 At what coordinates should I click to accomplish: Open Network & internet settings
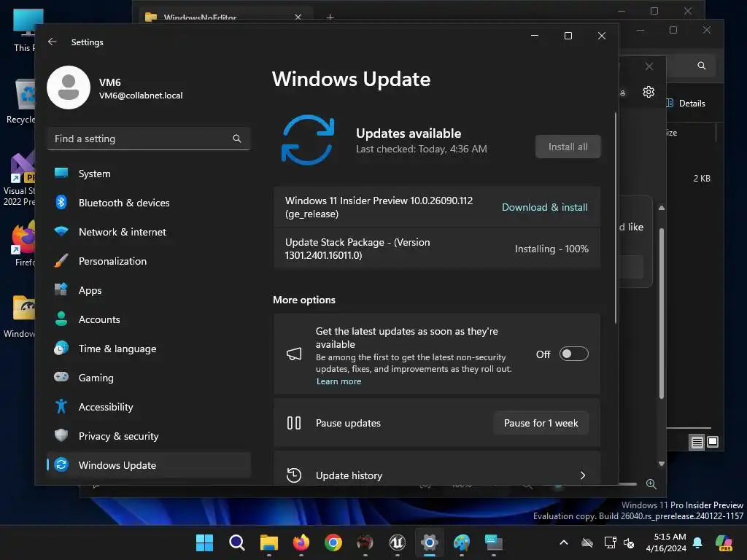coord(149,232)
